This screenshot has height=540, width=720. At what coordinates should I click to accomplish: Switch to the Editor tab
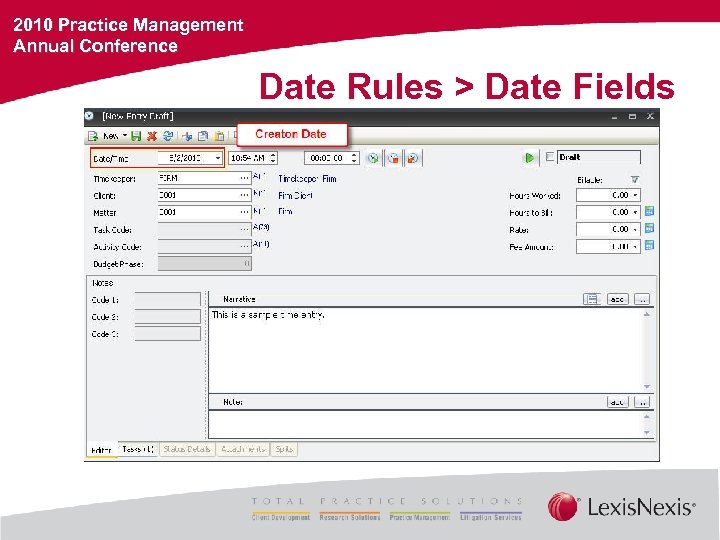tap(101, 450)
